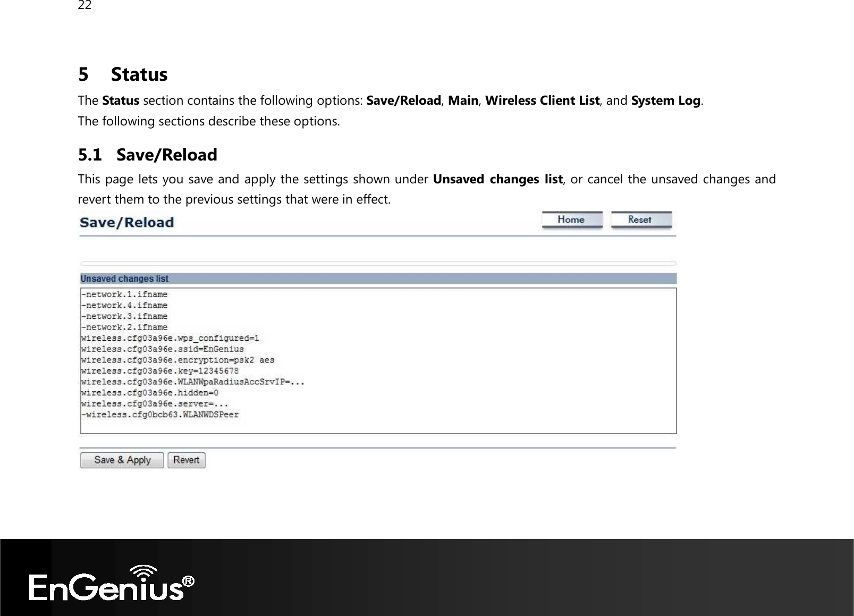Click the '5 Status' chapter heading

pyautogui.click(x=123, y=74)
